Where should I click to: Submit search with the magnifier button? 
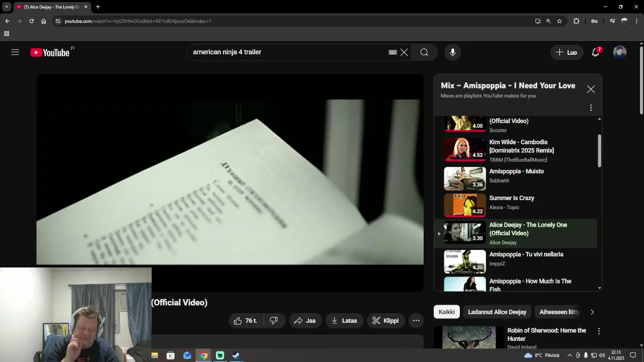[424, 52]
